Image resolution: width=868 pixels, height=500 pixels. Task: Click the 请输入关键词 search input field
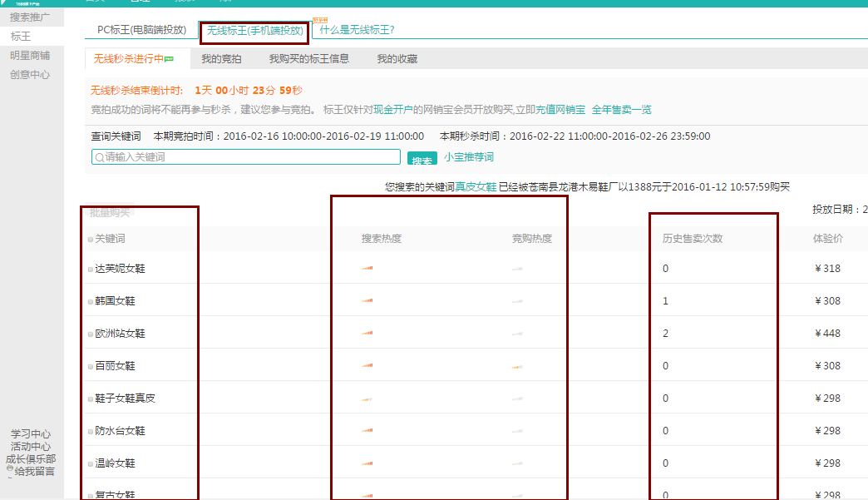(x=249, y=157)
